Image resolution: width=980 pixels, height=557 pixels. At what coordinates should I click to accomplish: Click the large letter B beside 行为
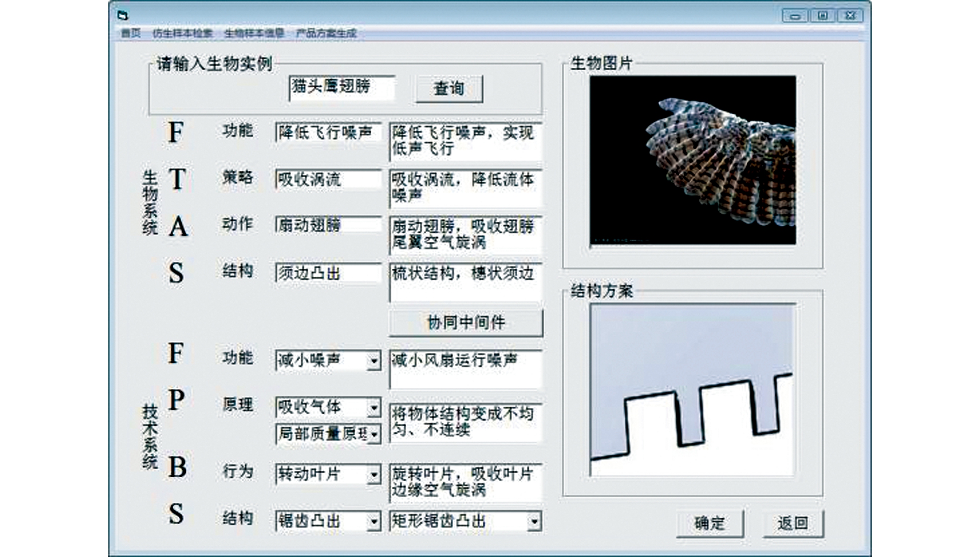tap(177, 467)
